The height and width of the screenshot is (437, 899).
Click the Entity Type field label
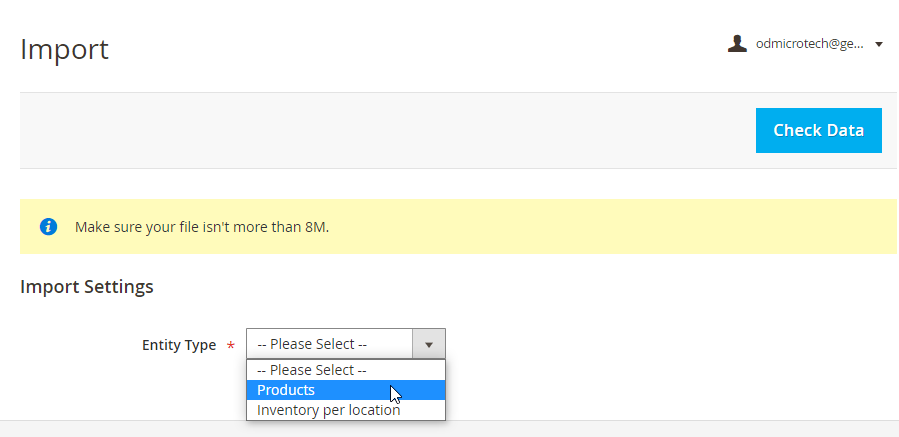[x=179, y=345]
